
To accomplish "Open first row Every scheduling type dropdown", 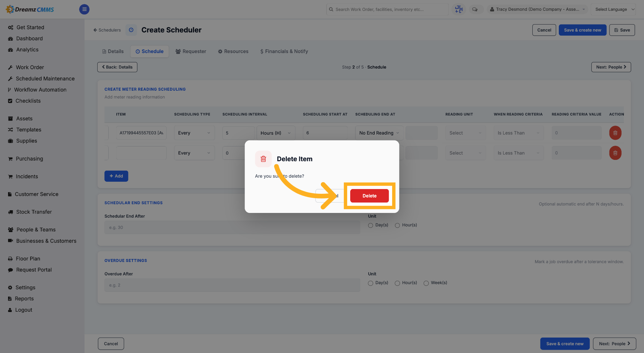I will [x=194, y=133].
